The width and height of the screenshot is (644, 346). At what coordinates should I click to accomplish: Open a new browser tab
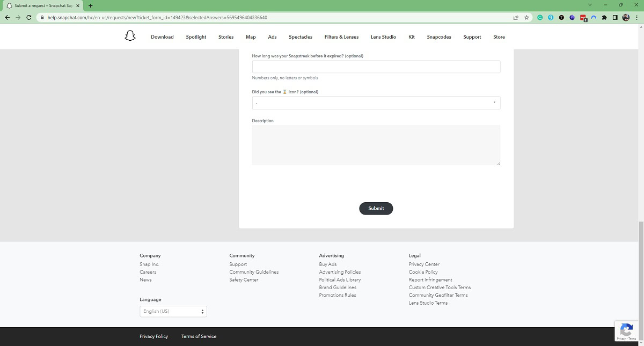pyautogui.click(x=90, y=5)
